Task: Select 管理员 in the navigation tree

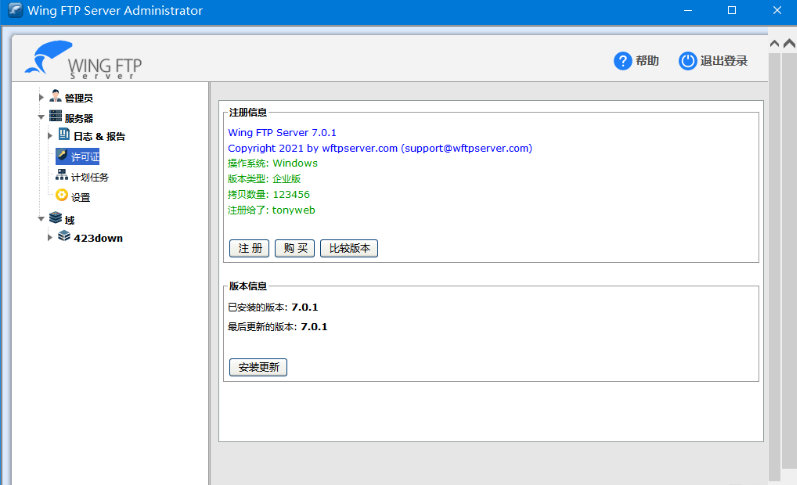Action: click(x=79, y=98)
